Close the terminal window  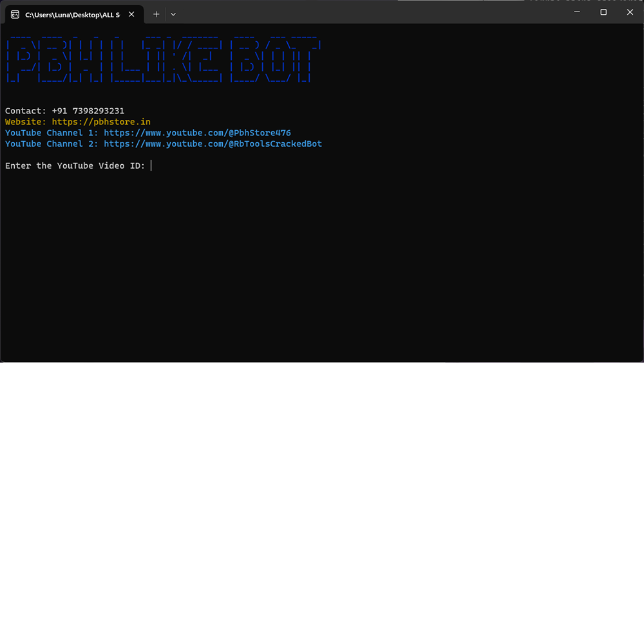630,12
